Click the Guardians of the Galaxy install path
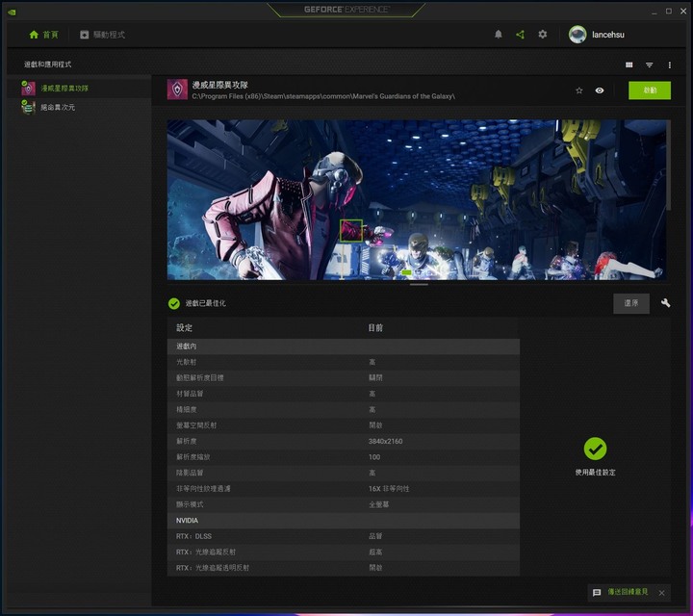The image size is (693, 616). pos(323,96)
